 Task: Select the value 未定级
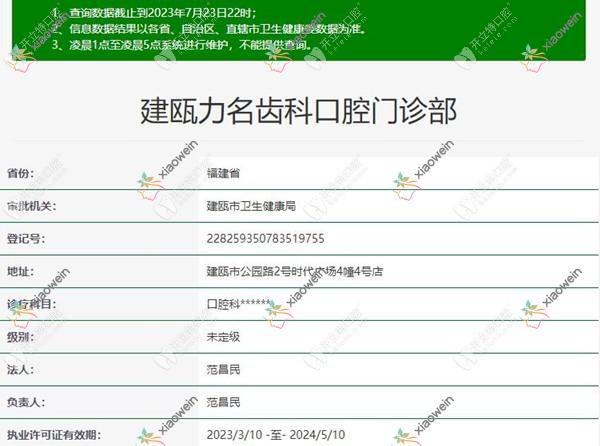223,337
